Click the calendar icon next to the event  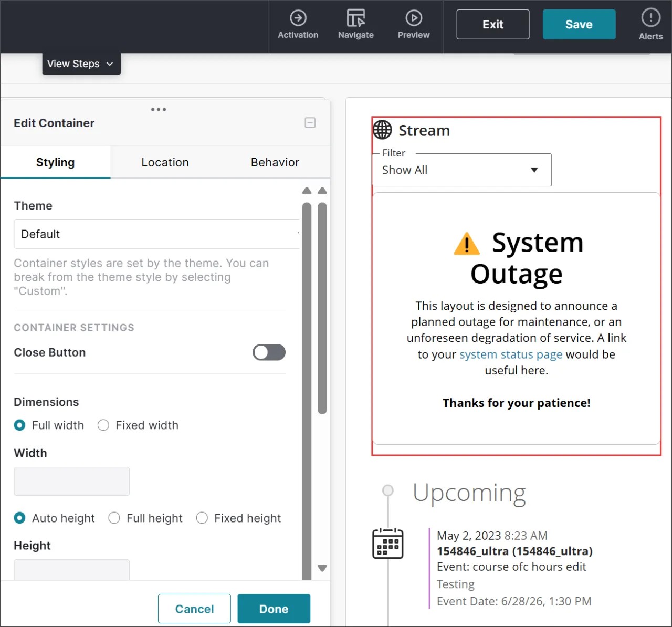[x=387, y=544]
